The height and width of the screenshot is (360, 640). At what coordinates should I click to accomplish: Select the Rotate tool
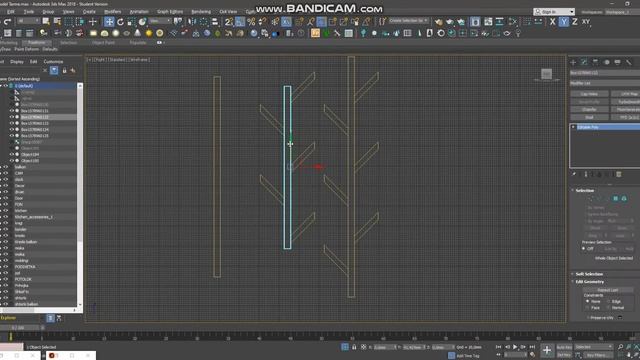(120, 22)
